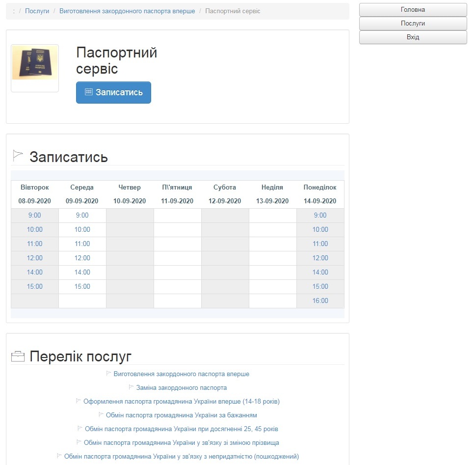
Task: Book 9:00 slot on Понеділок 14-09-2020
Action: click(x=320, y=216)
